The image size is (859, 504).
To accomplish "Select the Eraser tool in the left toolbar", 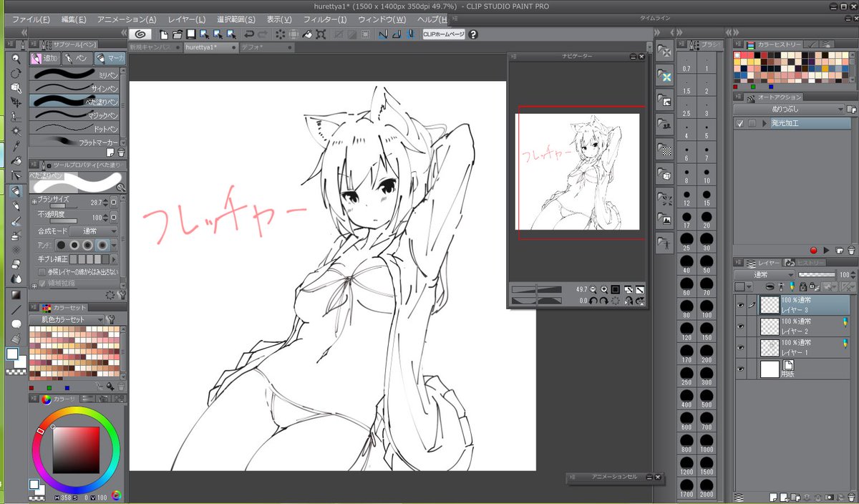I will 16,266.
